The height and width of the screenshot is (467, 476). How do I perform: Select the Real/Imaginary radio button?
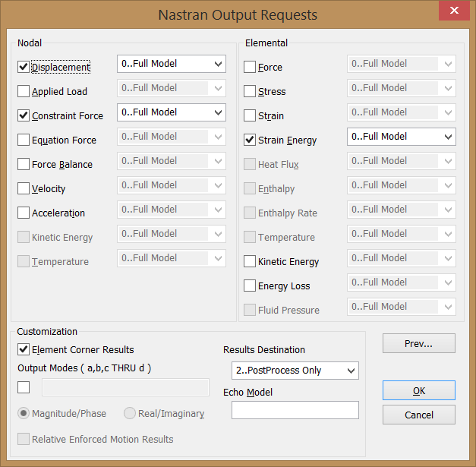click(130, 413)
